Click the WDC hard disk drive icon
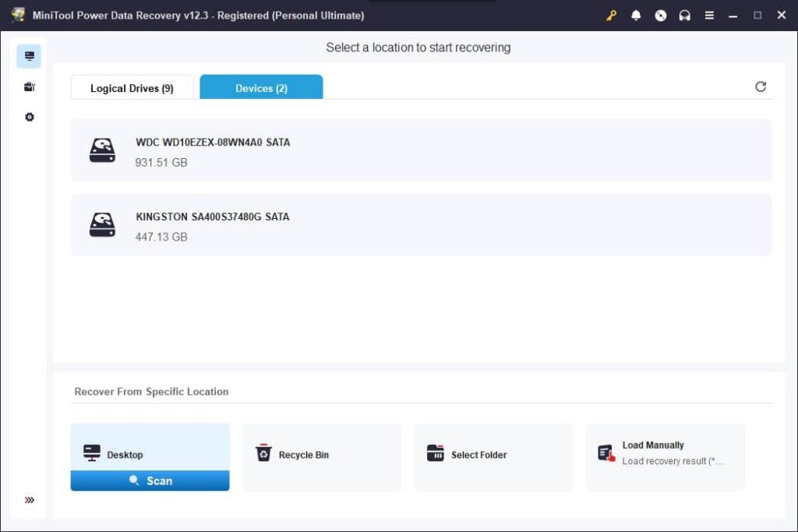The image size is (798, 532). 102,150
